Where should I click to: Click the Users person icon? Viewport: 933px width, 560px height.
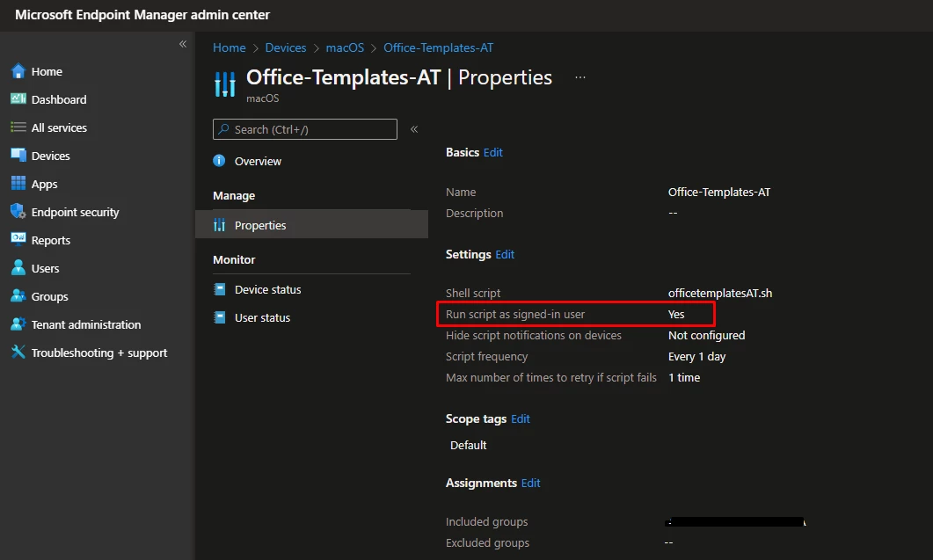pos(18,268)
